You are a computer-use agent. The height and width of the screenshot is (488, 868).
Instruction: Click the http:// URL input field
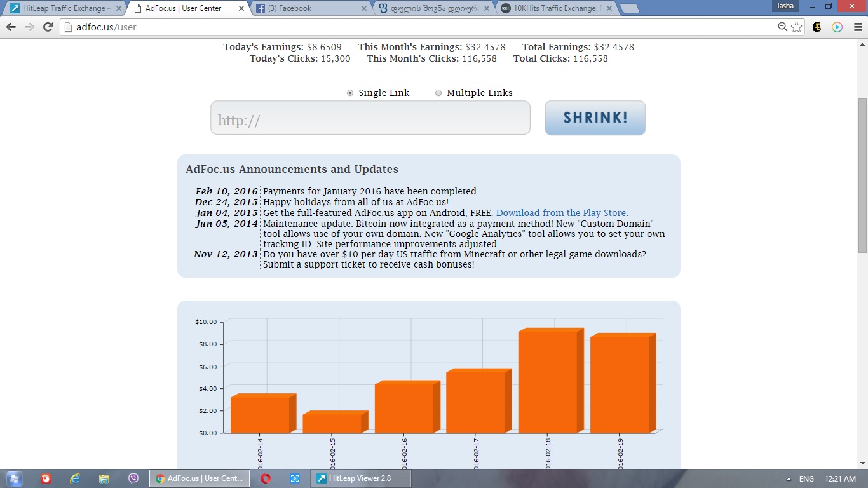pyautogui.click(x=370, y=118)
